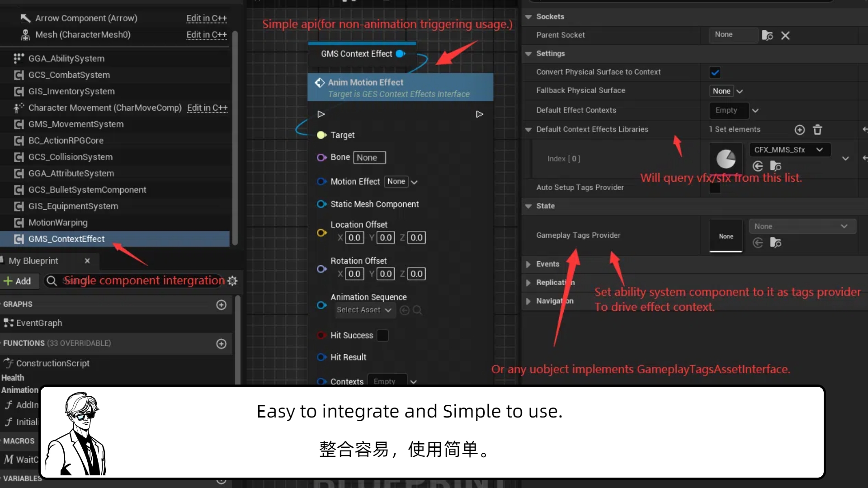Select GMS_ContextEffect in the component list
Image resolution: width=868 pixels, height=488 pixels.
coord(66,239)
